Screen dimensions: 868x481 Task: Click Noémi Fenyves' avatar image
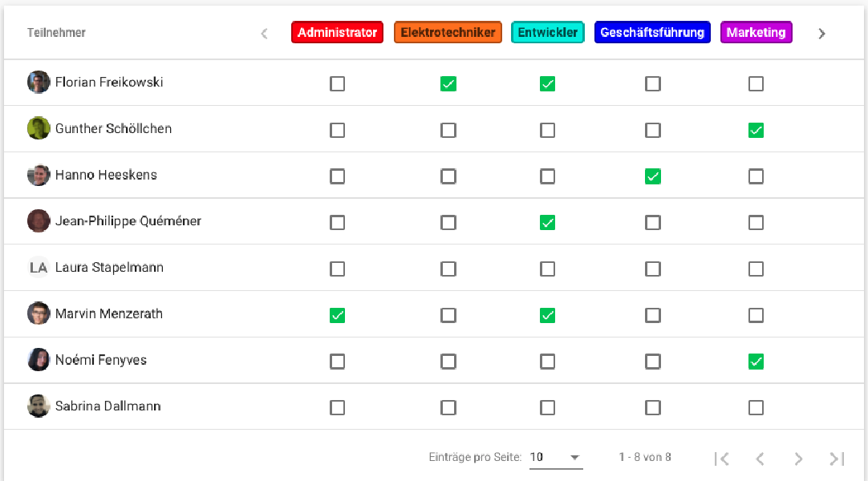point(39,360)
